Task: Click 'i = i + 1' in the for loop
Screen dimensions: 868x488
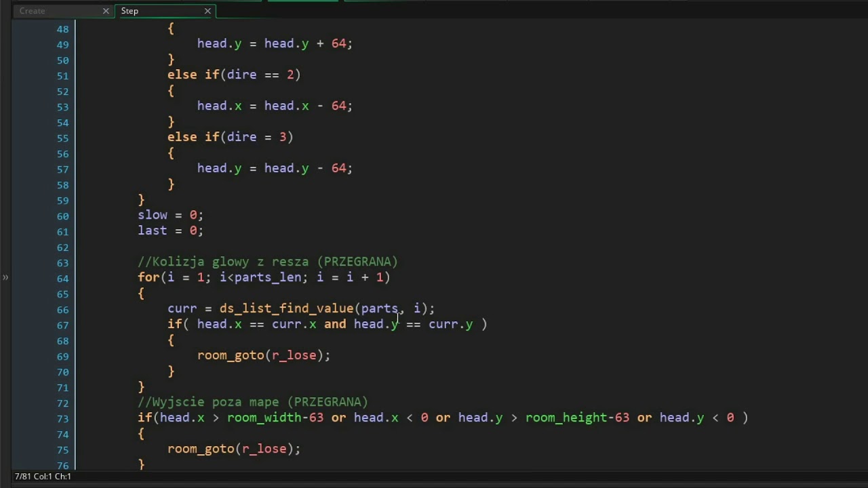Action: coord(350,277)
